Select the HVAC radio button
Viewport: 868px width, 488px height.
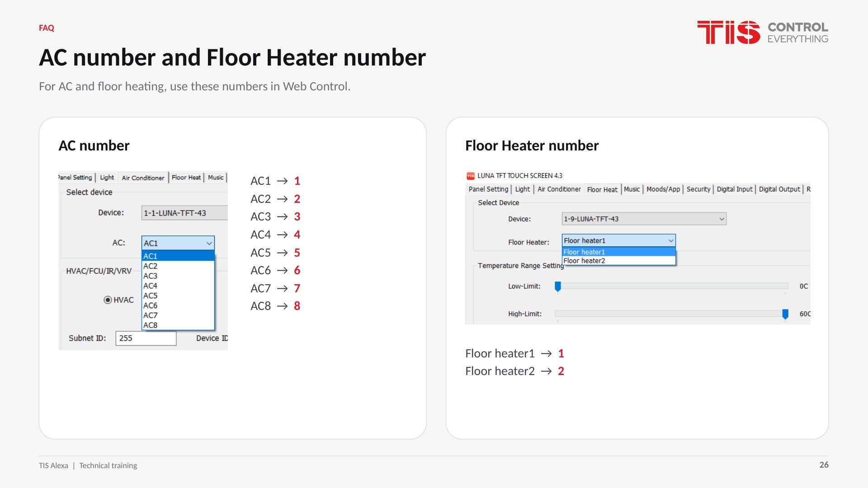(x=108, y=300)
